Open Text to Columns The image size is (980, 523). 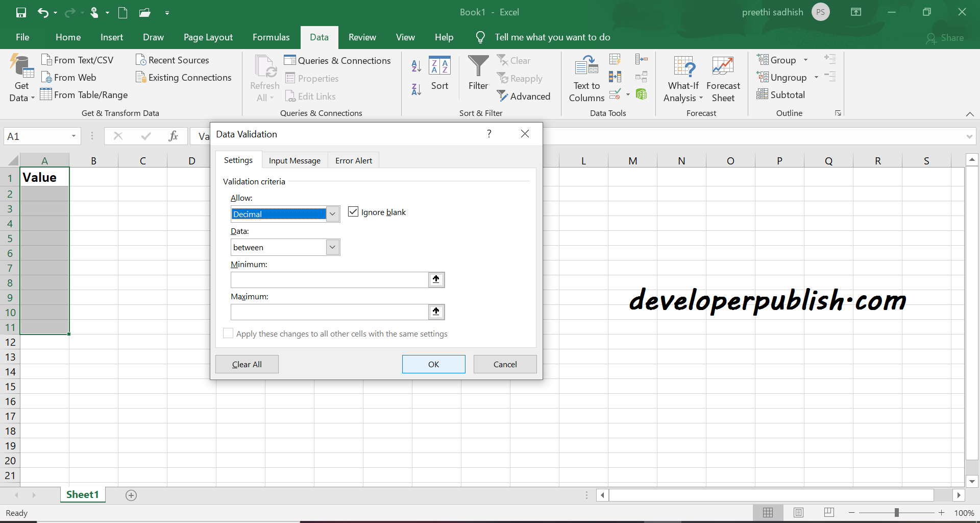point(586,78)
